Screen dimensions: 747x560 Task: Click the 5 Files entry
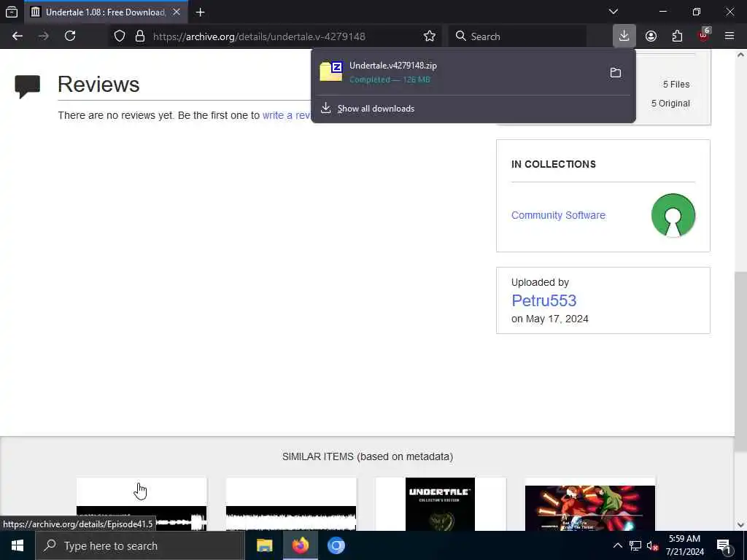[x=676, y=85]
